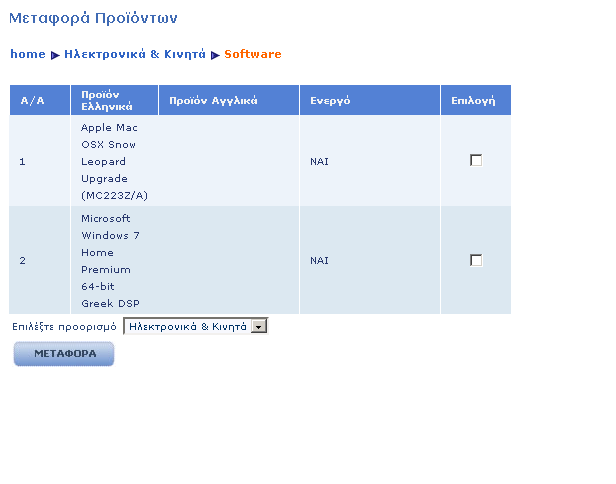Click the A/A column header
Screen dimensions: 616x484
40,100
